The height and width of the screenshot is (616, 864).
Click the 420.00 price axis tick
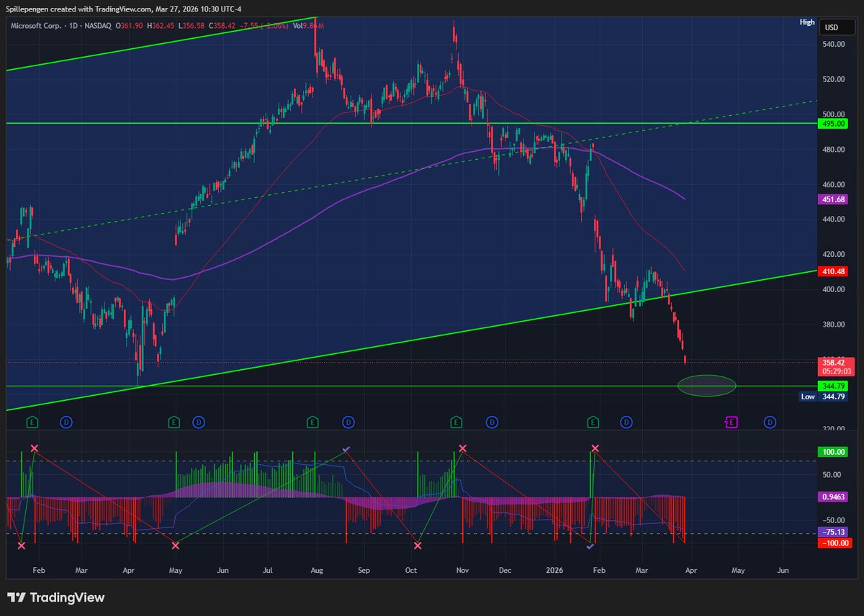[x=834, y=255]
